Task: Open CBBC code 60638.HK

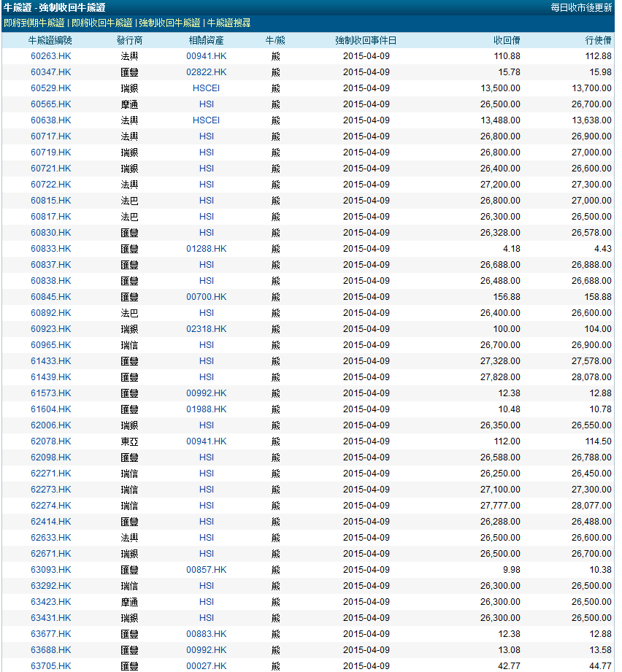Action: coord(51,120)
